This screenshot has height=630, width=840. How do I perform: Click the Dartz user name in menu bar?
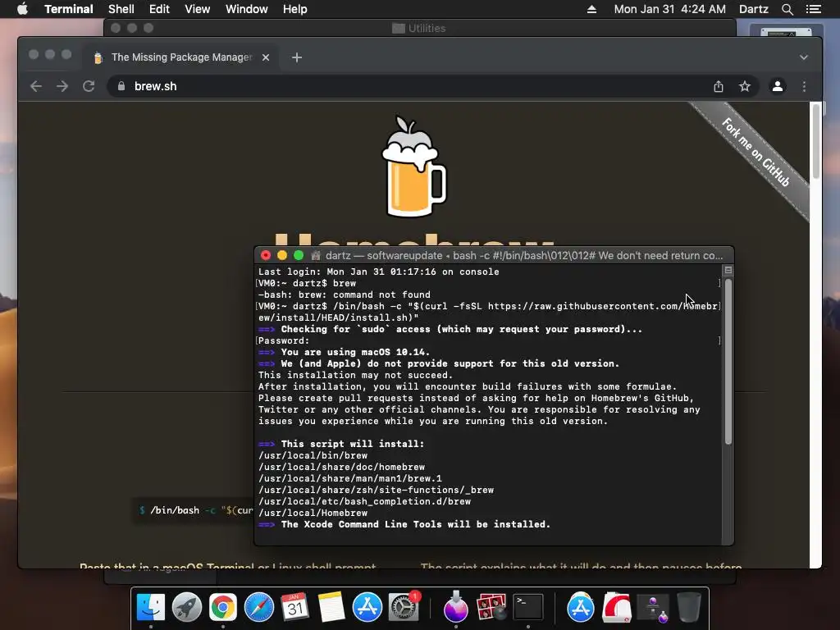753,9
